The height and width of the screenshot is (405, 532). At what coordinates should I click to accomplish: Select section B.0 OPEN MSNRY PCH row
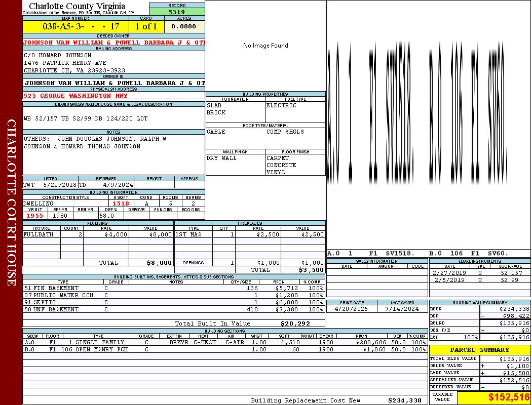point(225,349)
